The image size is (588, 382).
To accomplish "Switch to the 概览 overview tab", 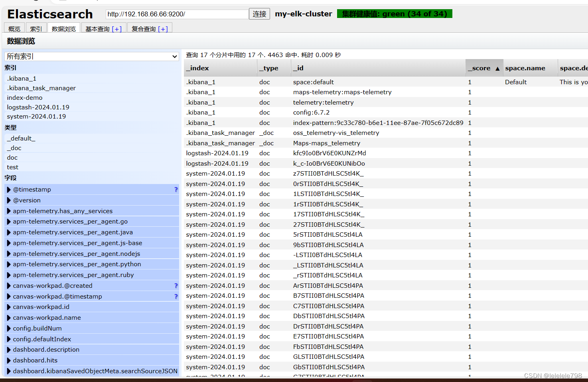I will click(x=14, y=29).
